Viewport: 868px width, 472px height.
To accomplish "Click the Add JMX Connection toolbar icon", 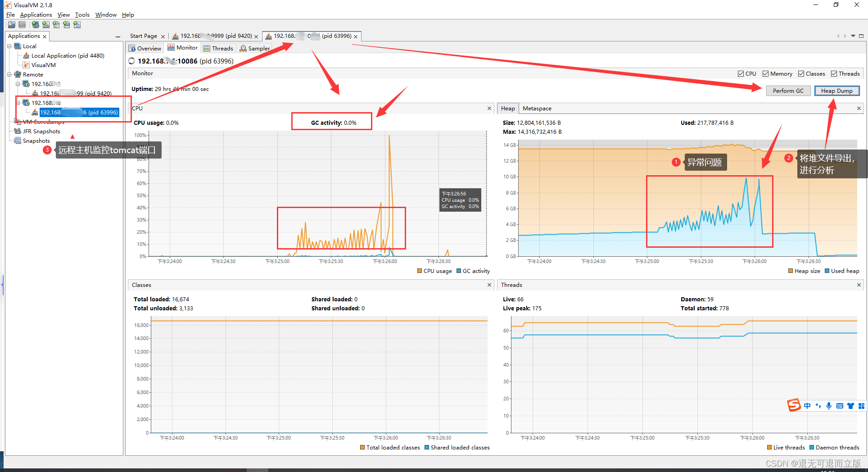I will click(46, 25).
